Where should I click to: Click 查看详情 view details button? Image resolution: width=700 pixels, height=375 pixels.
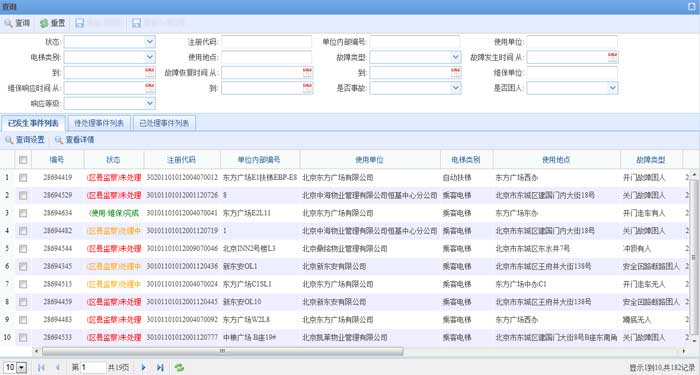tap(75, 140)
